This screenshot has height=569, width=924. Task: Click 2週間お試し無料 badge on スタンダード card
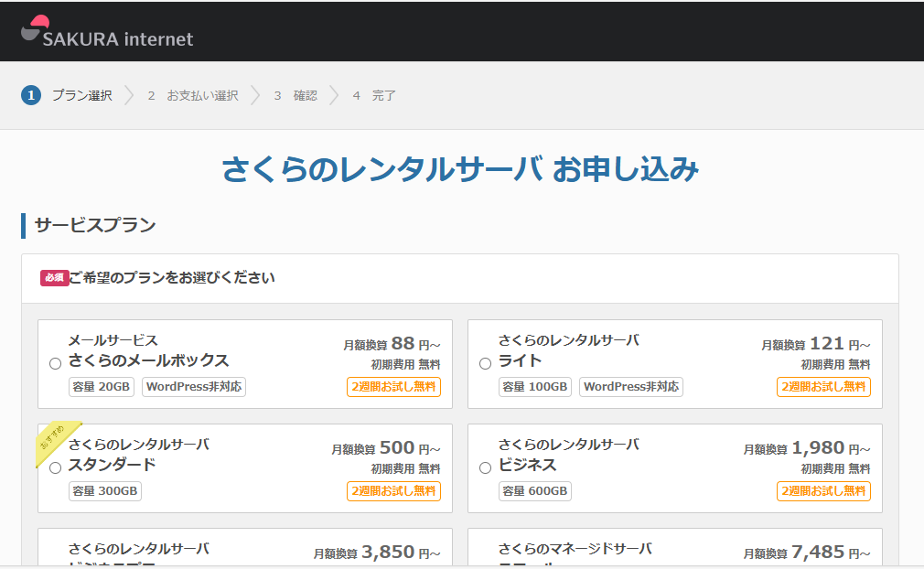click(x=393, y=490)
